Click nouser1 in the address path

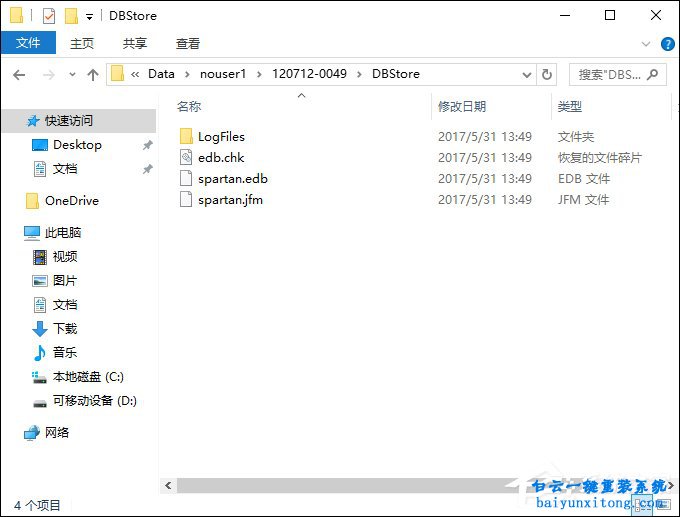223,74
